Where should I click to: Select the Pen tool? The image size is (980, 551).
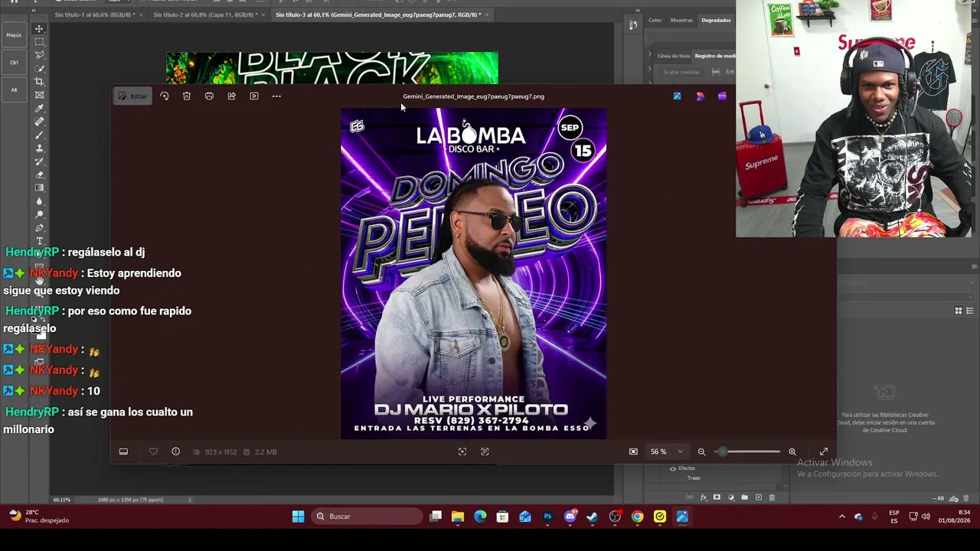click(39, 228)
